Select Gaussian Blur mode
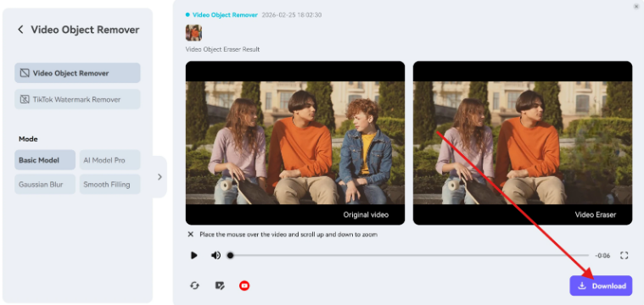This screenshot has height=305, width=644. [x=45, y=184]
